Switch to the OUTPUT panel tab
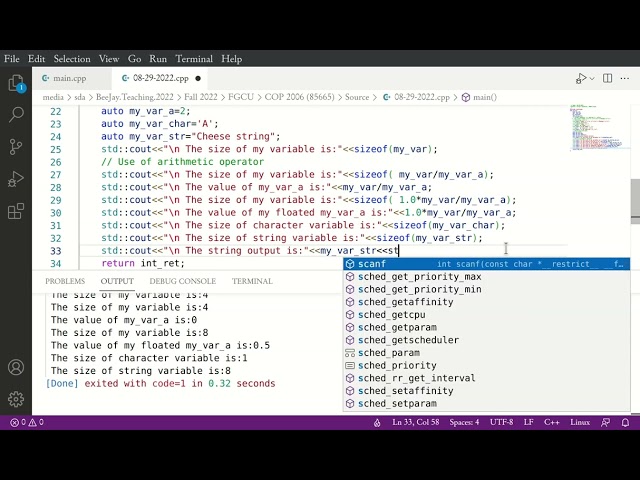Screen dimensions: 640x480 point(117,281)
